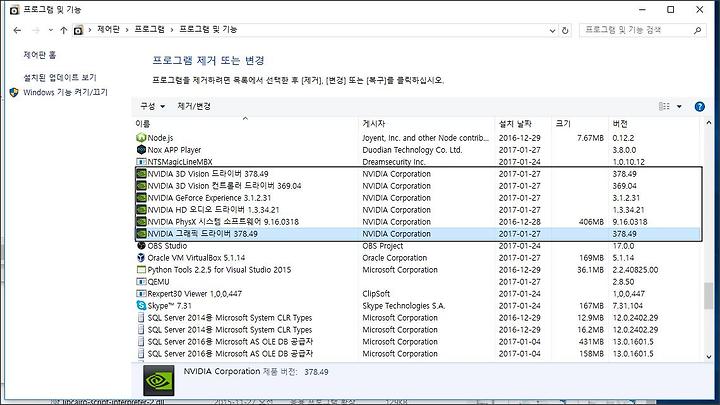This screenshot has height=405, width=720.
Task: Click the Skype 7.31 icon
Action: point(141,305)
